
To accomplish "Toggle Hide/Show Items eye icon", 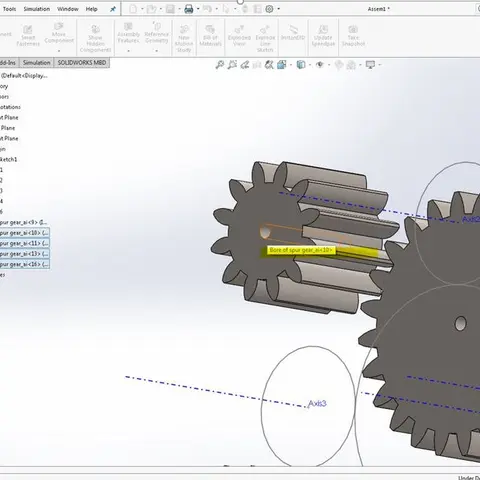I will [x=320, y=65].
